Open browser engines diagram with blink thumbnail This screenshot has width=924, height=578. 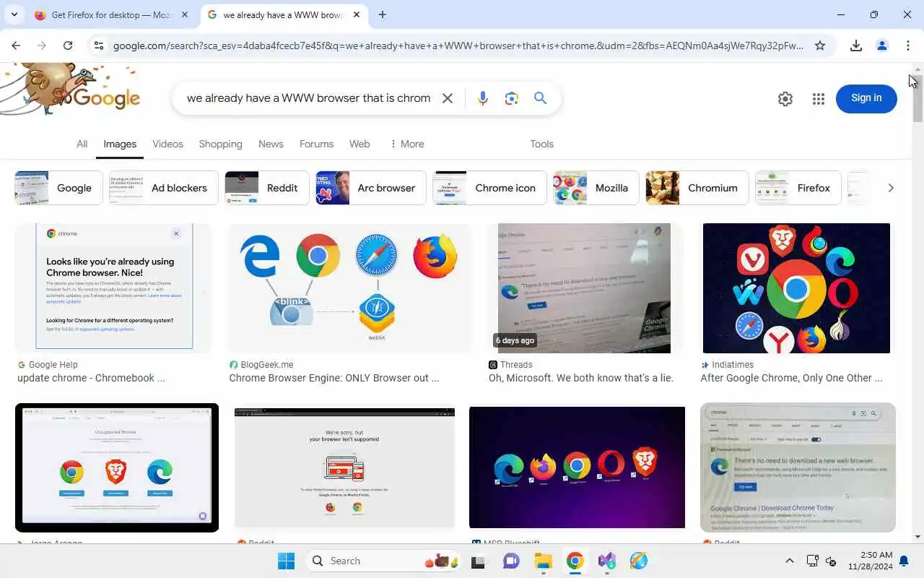(x=349, y=288)
